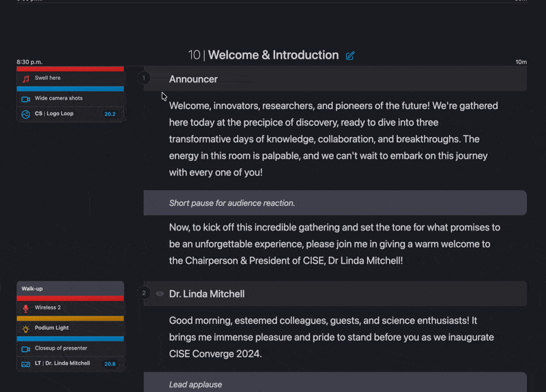Click the CS Logo Loop graphic icon
Viewport: 546px width, 392px height.
pyautogui.click(x=26, y=115)
